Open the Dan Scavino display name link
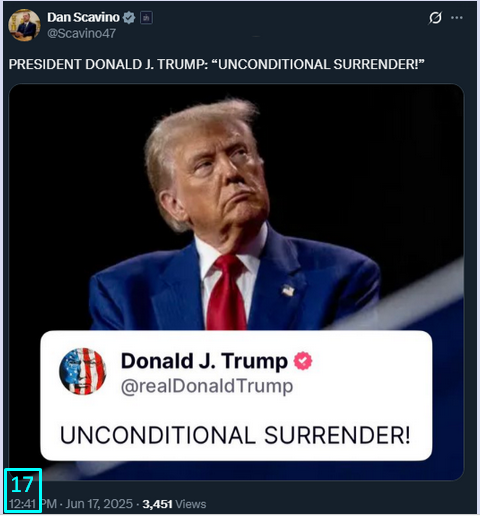Screen dimensions: 480x516 83,18
